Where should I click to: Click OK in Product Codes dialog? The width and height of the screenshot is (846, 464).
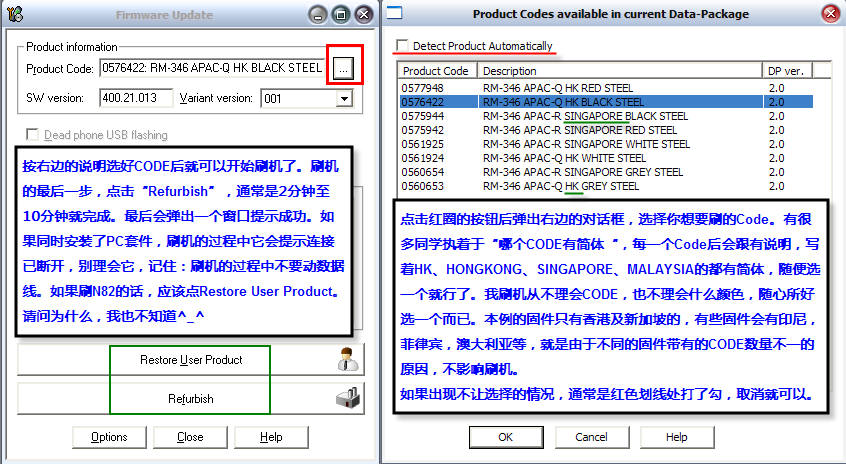505,437
